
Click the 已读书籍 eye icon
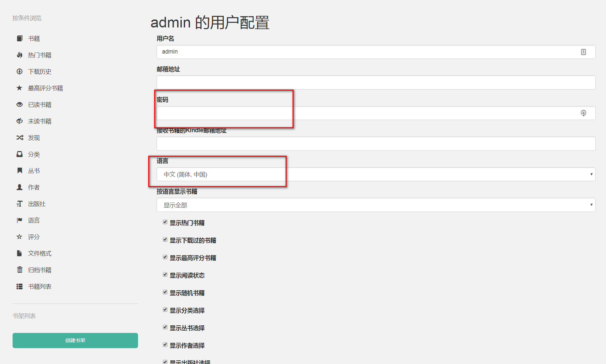(x=20, y=104)
